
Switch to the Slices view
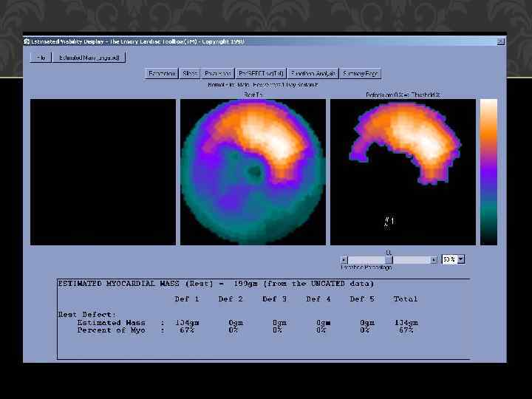click(190, 74)
